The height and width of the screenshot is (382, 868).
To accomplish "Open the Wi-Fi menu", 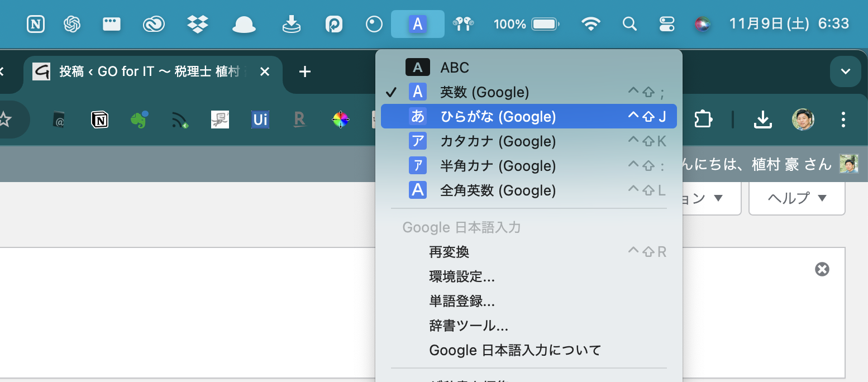I will [x=591, y=24].
